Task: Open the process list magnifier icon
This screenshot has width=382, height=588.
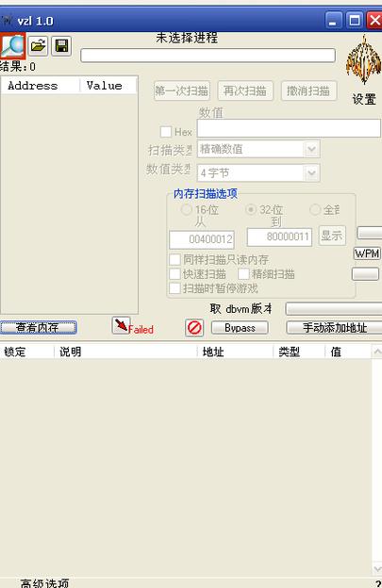Action: click(12, 46)
